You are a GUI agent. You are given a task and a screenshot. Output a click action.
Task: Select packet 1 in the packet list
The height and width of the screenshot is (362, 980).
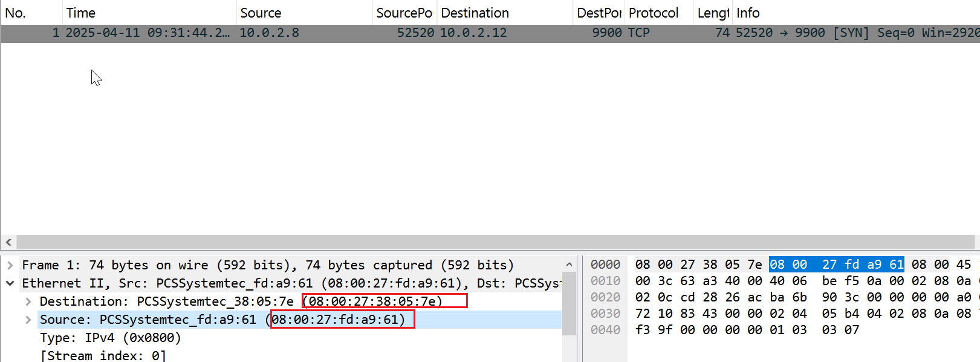coord(363,33)
